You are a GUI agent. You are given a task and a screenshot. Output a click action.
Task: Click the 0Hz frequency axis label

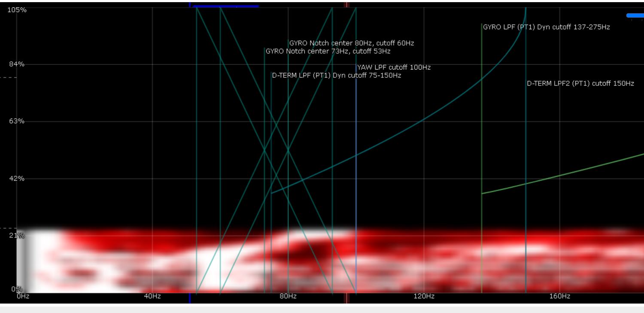pyautogui.click(x=23, y=296)
